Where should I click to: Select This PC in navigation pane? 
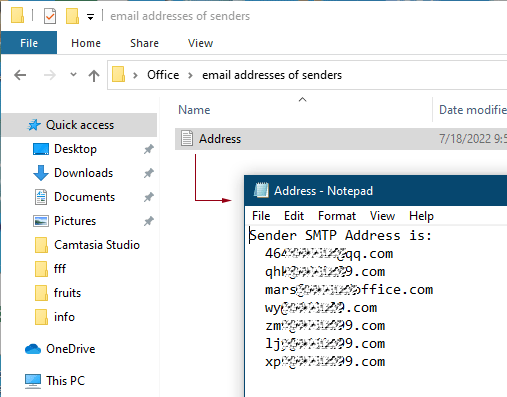[66, 381]
